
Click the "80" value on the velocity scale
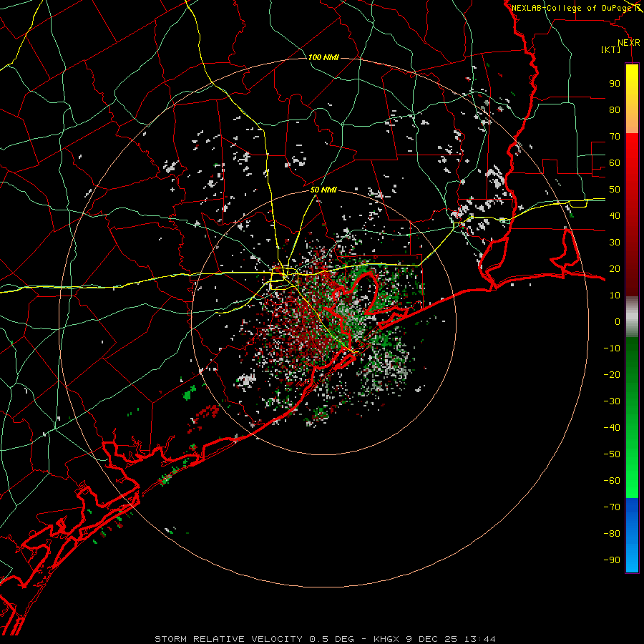615,109
